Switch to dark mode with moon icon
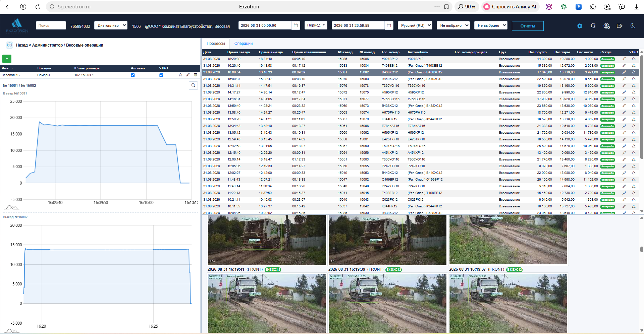Image resolution: width=644 pixels, height=334 pixels. (633, 26)
